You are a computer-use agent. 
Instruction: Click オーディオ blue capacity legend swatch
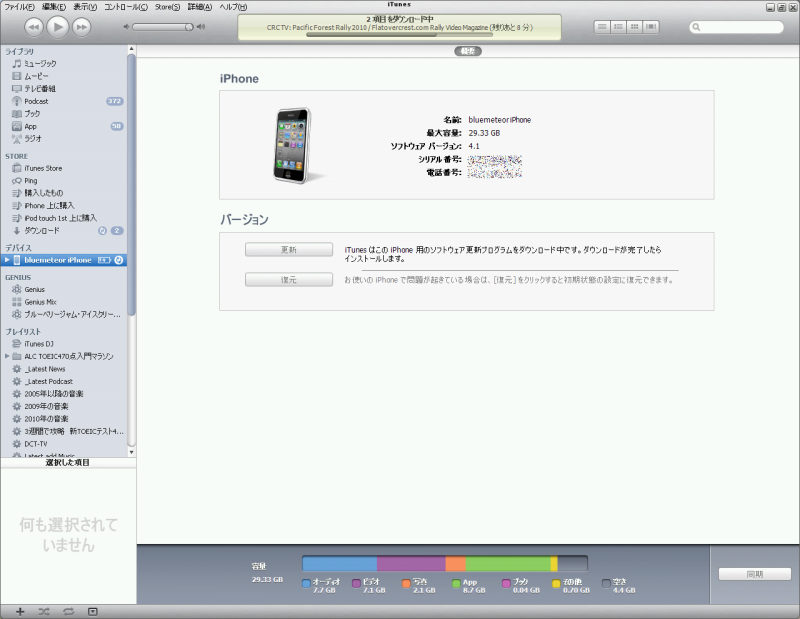tap(306, 583)
